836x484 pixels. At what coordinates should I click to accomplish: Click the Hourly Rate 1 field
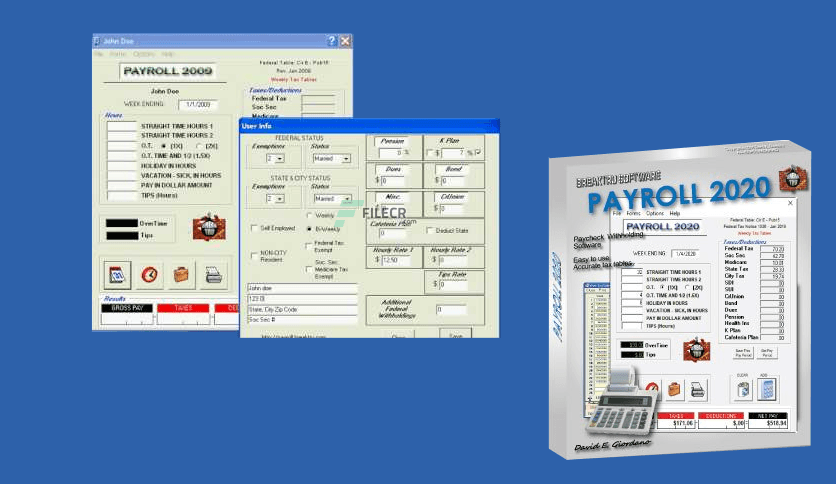point(396,260)
